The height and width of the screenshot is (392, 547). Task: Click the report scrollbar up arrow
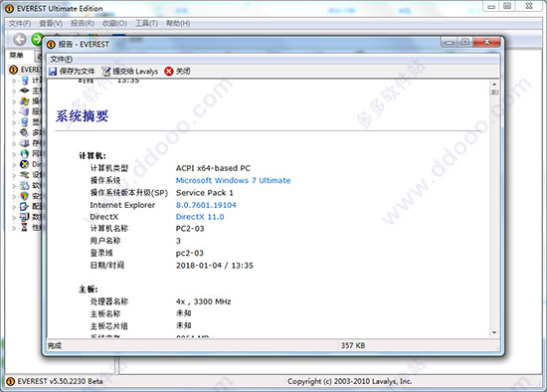pos(494,85)
